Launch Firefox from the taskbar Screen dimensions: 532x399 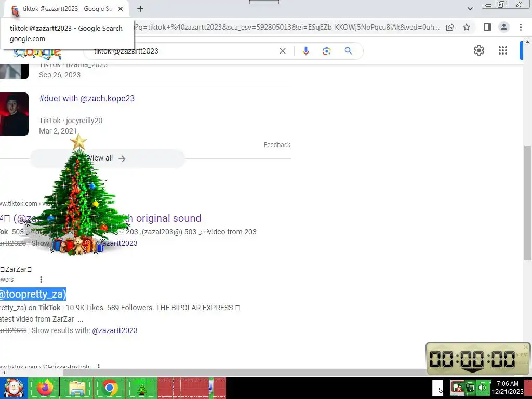pos(45,388)
